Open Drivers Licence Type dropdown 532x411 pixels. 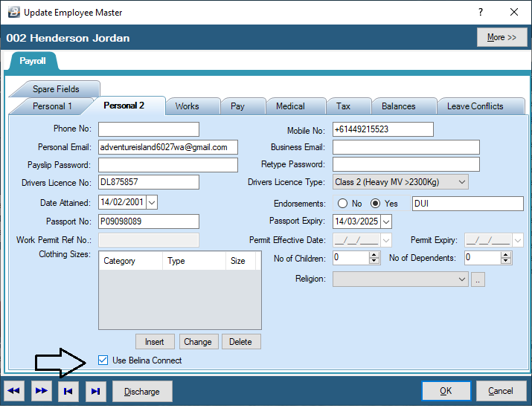point(462,182)
